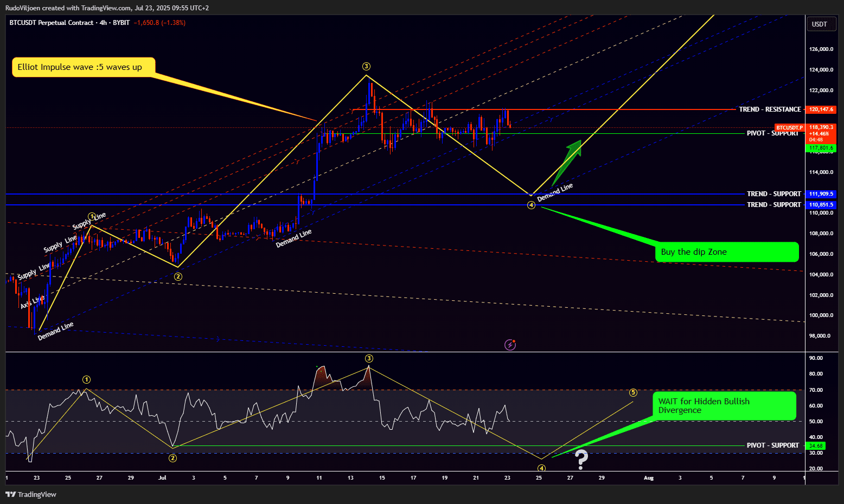Click 60.00 on the RSI axis

point(816,406)
